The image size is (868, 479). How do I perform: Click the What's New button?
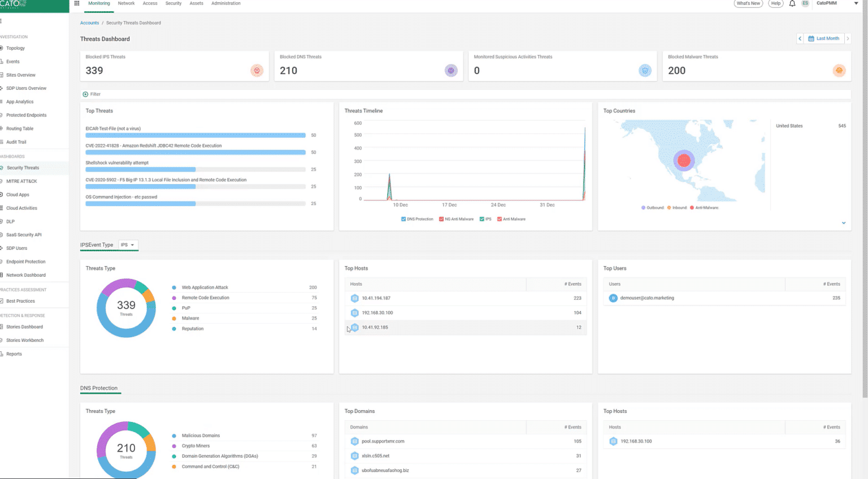point(748,3)
